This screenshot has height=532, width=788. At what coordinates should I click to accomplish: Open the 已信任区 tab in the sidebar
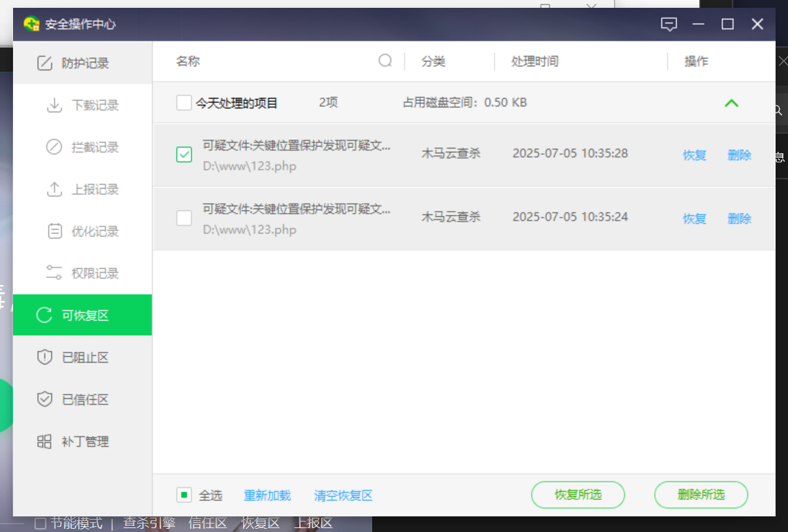tap(84, 400)
